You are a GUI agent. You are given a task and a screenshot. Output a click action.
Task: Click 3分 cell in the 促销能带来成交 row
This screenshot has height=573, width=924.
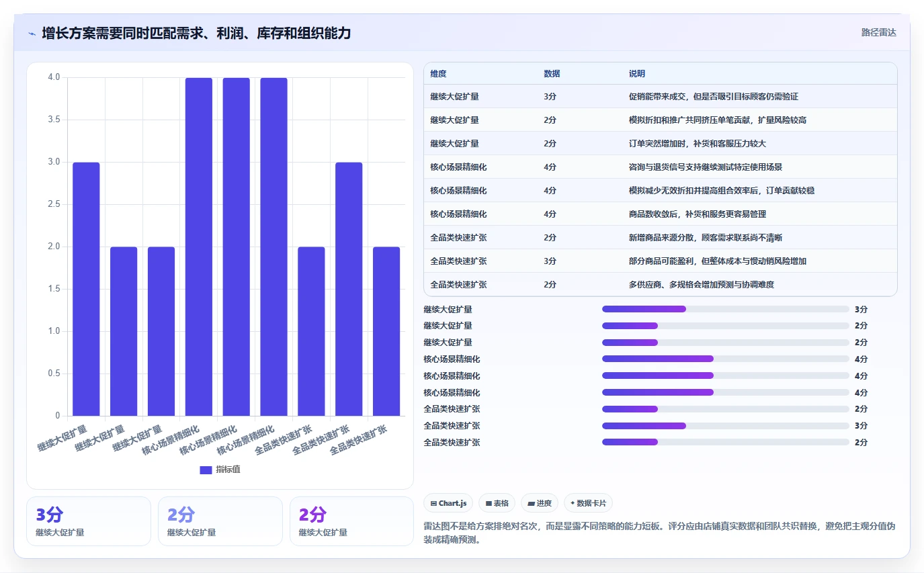click(x=550, y=96)
